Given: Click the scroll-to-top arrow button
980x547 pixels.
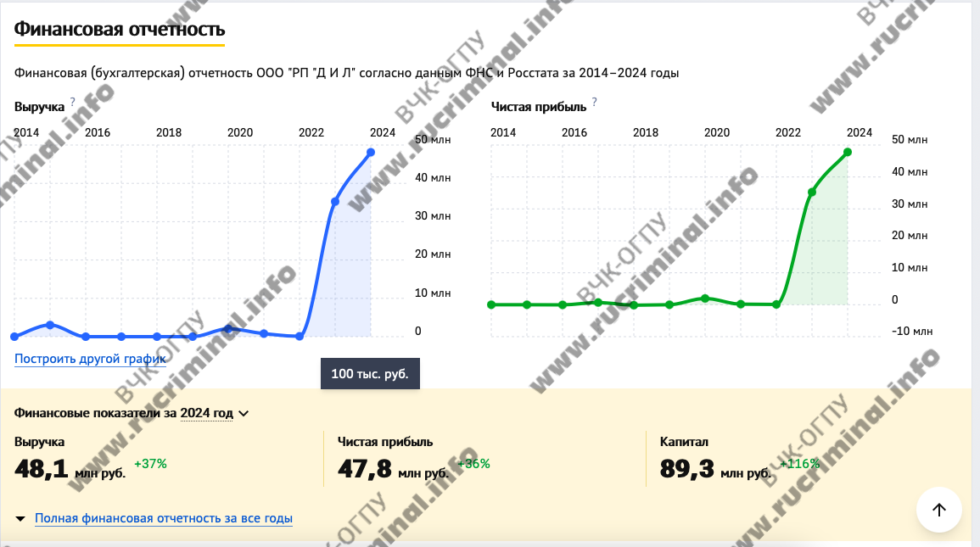Looking at the screenshot, I should [938, 510].
